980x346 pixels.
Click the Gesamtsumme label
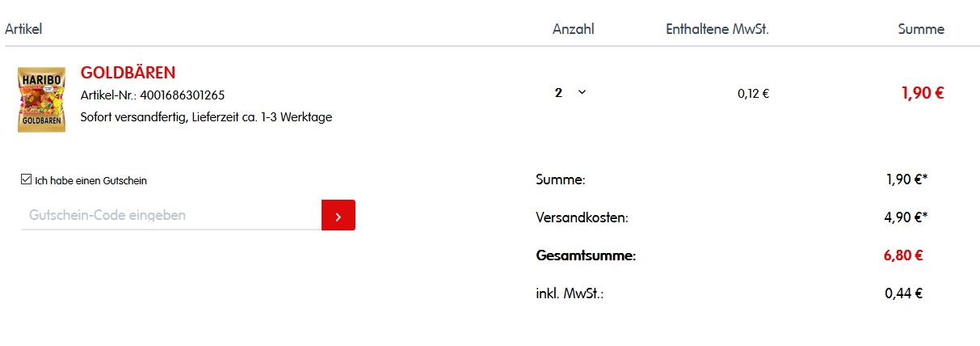click(586, 255)
